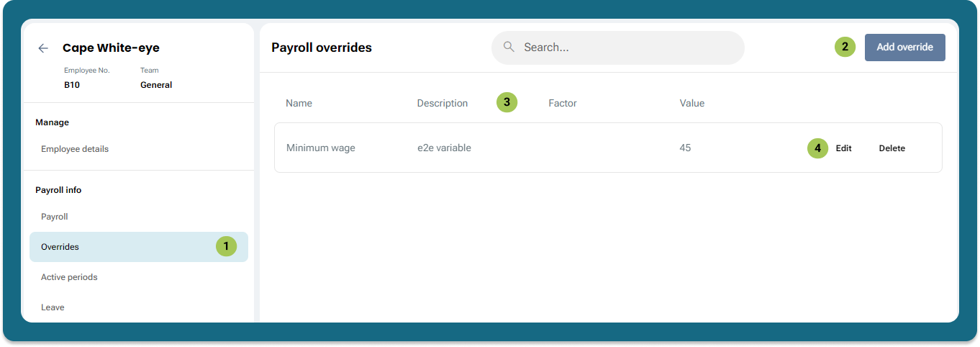Click the Description column header

click(442, 103)
